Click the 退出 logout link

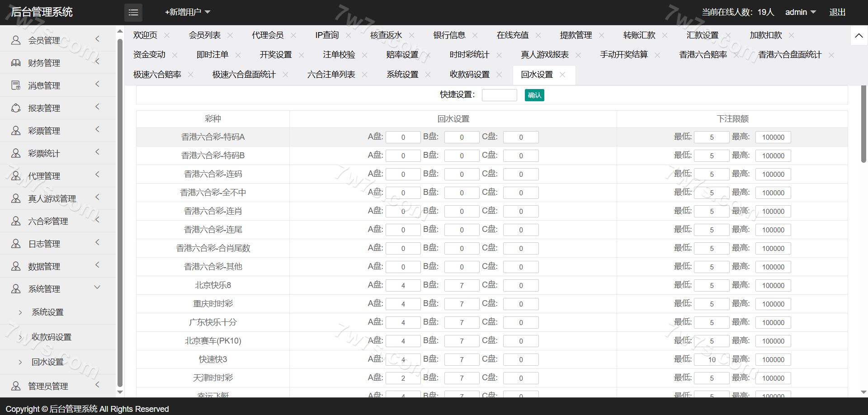coord(837,12)
